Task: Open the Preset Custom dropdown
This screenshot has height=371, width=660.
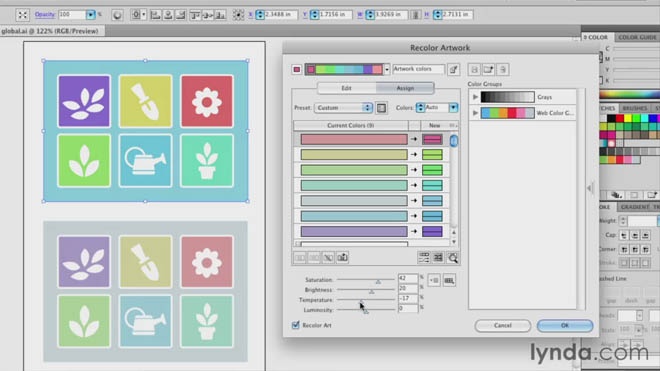Action: coord(343,108)
